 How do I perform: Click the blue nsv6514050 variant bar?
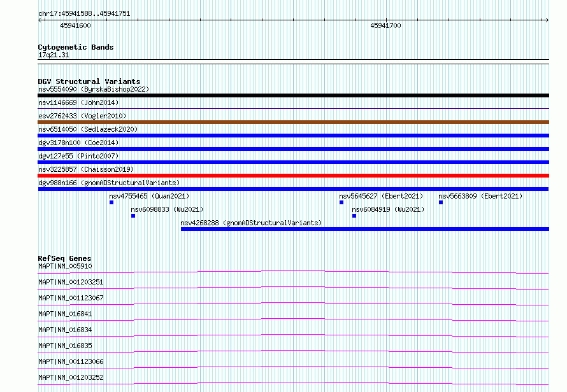point(293,136)
